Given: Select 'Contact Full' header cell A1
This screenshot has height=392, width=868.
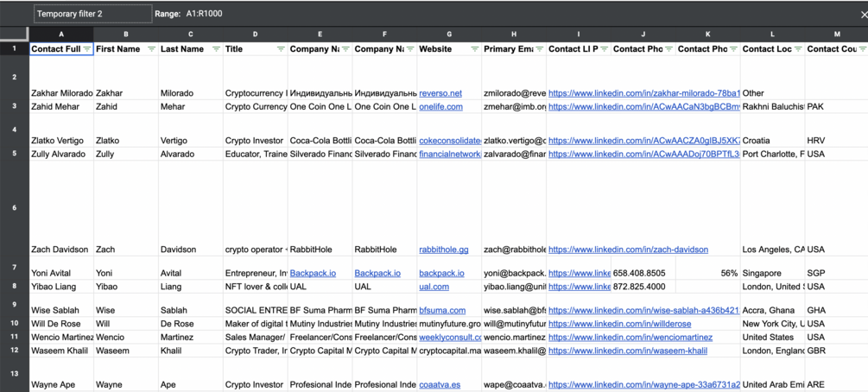Looking at the screenshot, I should [x=61, y=48].
